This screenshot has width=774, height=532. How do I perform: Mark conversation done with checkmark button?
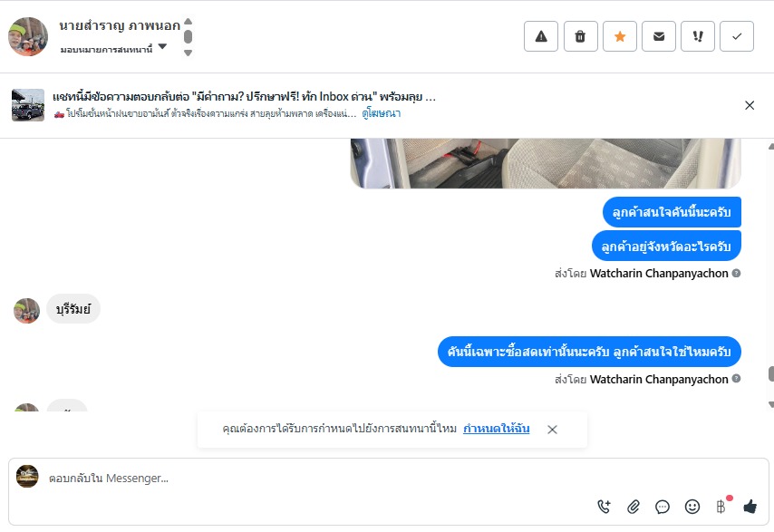coord(737,36)
